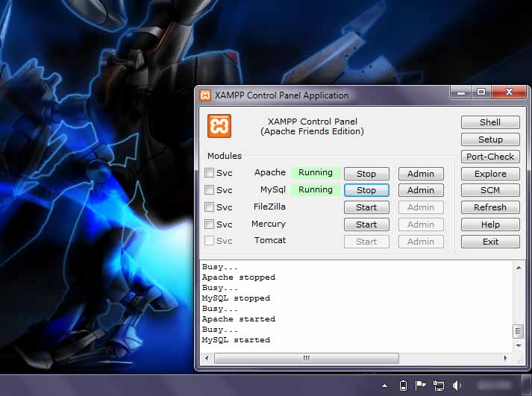This screenshot has height=396, width=532.
Task: Click the log scroll left arrow
Action: (x=207, y=359)
